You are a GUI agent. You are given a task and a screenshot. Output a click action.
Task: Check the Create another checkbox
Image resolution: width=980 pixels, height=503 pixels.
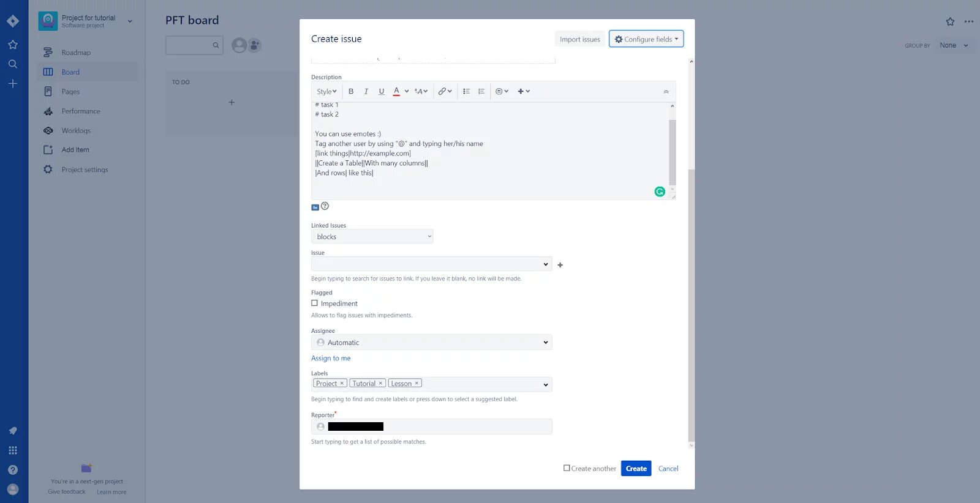pyautogui.click(x=567, y=468)
